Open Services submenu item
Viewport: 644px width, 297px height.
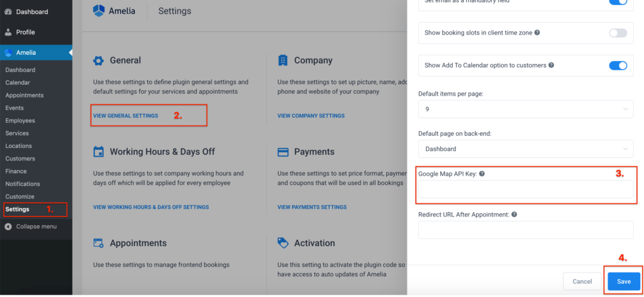pyautogui.click(x=17, y=133)
